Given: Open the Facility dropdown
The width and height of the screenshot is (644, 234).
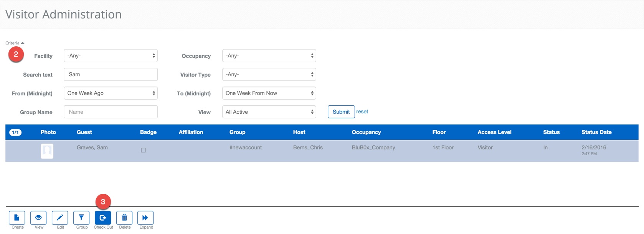Looking at the screenshot, I should click(x=111, y=56).
